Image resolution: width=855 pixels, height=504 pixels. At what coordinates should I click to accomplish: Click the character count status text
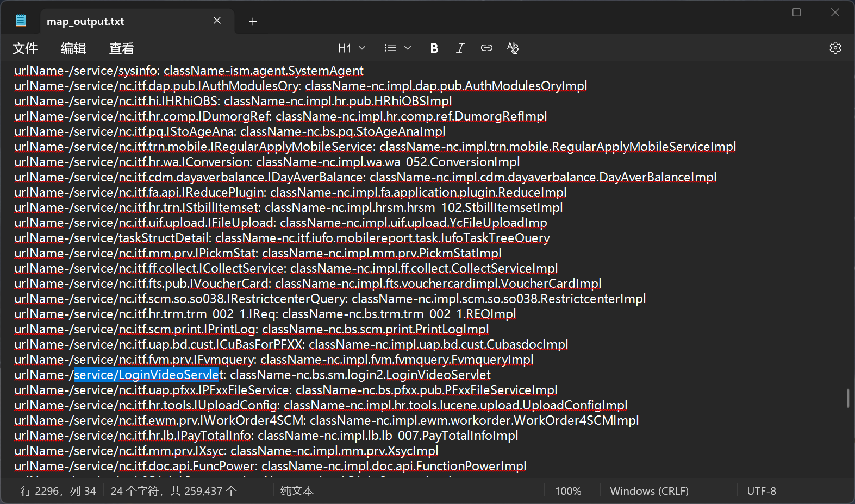tap(174, 491)
